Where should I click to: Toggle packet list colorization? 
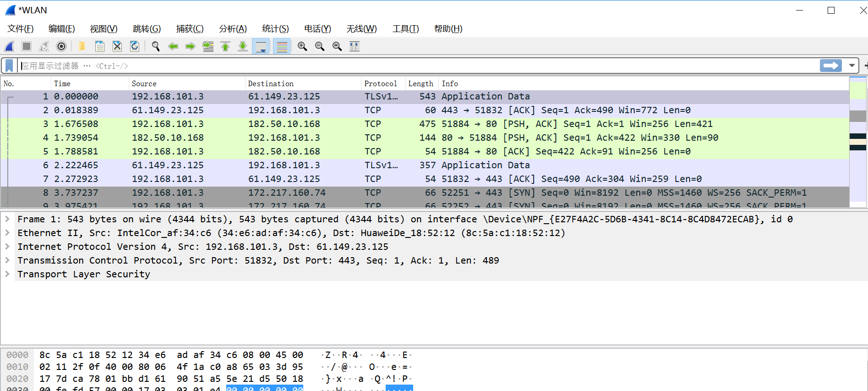(x=282, y=46)
